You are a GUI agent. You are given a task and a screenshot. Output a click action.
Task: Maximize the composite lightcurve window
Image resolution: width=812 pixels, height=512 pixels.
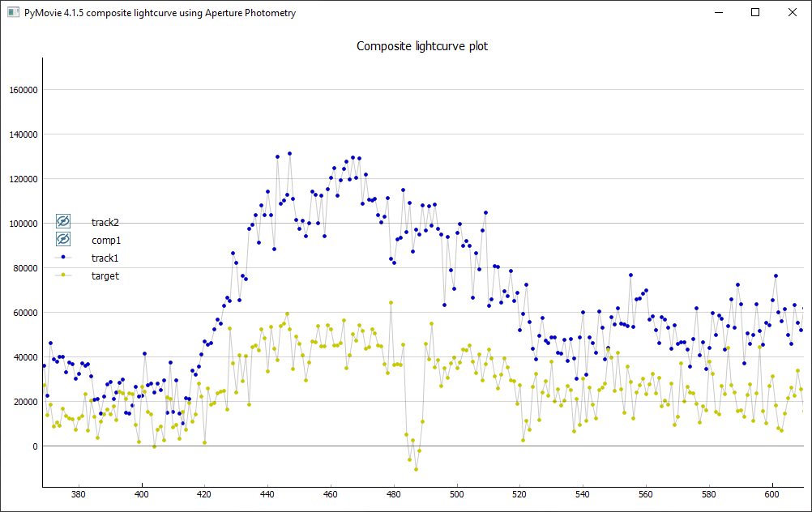[755, 13]
